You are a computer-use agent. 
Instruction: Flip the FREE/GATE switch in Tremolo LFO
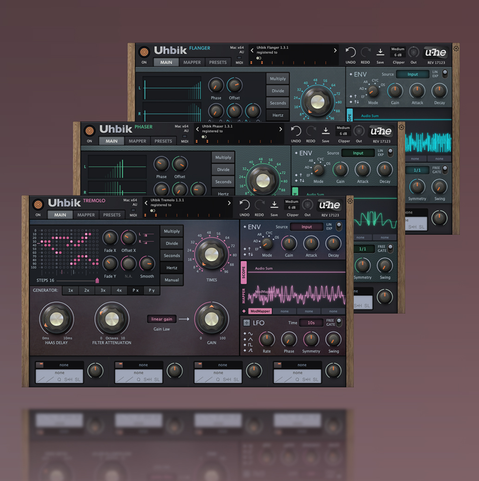339,322
